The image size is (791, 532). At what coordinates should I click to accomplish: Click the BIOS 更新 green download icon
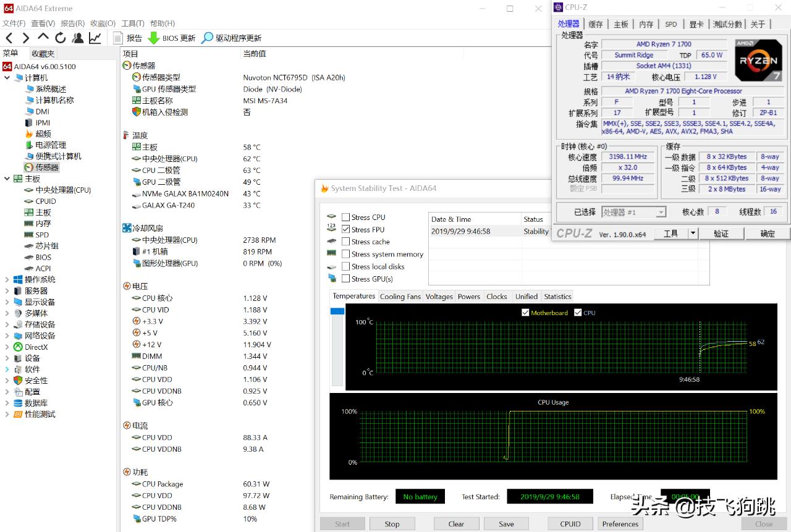153,38
